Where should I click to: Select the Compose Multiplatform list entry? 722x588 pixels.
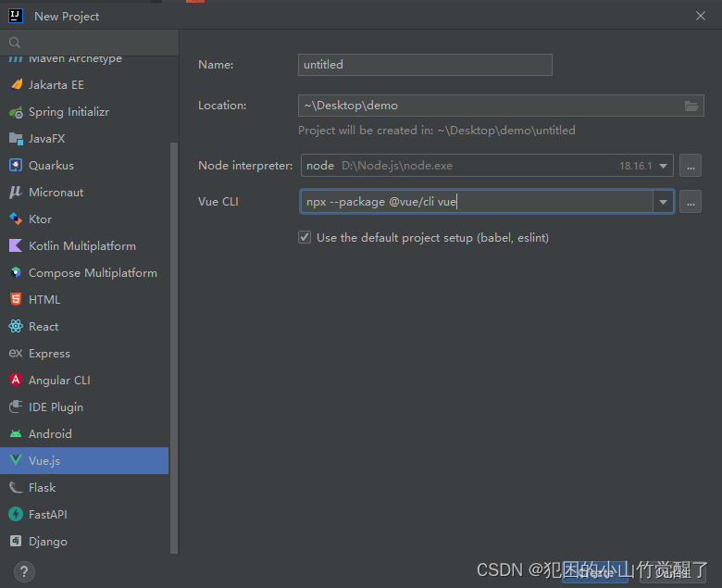(85, 272)
